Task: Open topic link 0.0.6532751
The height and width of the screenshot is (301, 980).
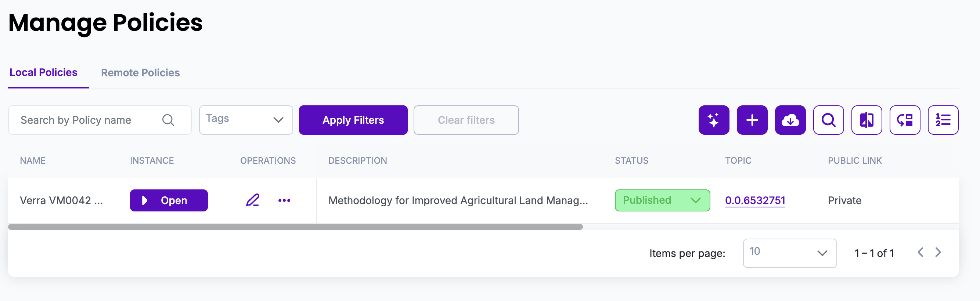Action: [x=755, y=200]
